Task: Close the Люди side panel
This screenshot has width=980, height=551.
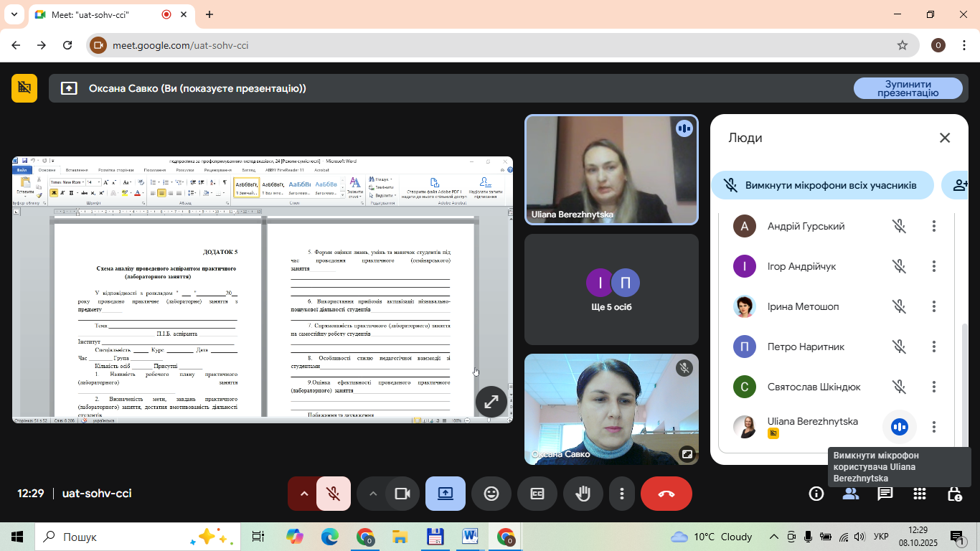Action: pyautogui.click(x=945, y=138)
